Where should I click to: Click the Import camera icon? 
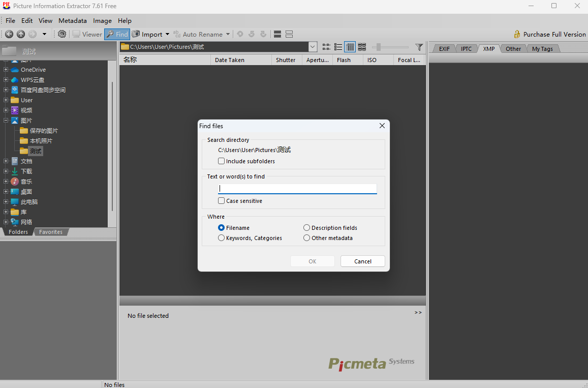click(136, 34)
